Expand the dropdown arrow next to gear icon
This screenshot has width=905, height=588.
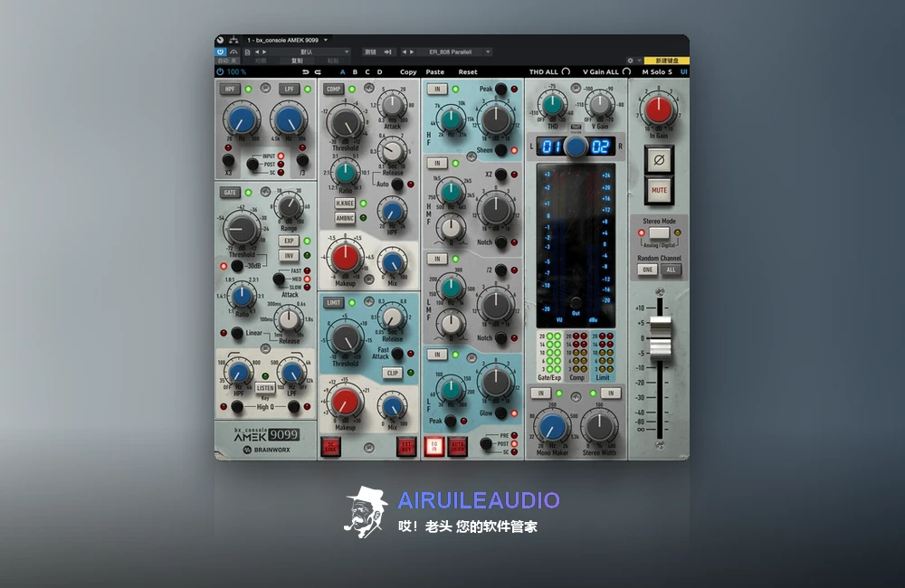(x=639, y=61)
